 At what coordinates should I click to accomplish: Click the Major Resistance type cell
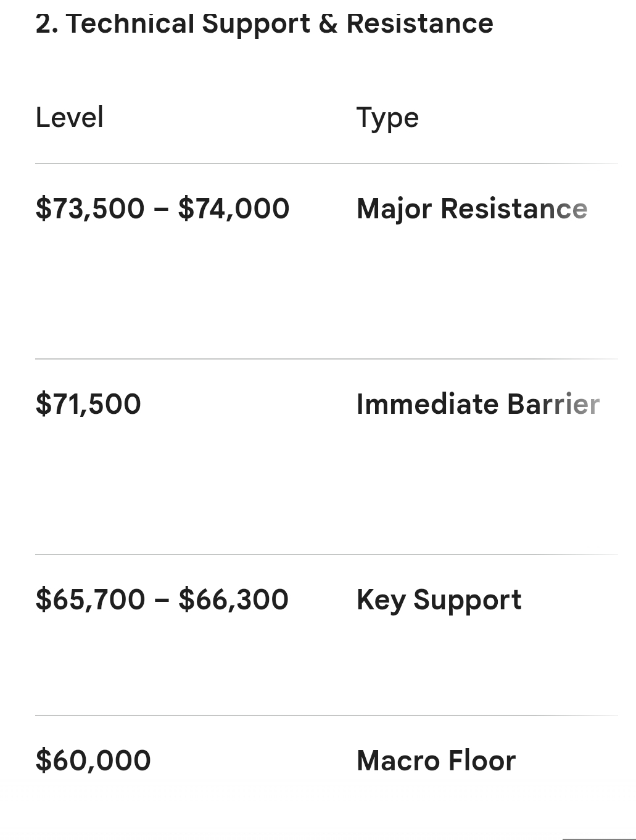(472, 209)
